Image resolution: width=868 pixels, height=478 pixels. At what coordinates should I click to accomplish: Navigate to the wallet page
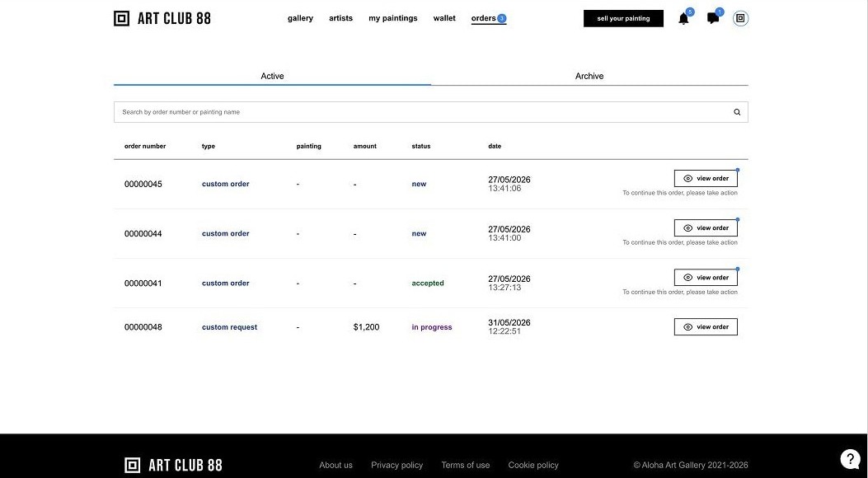444,18
